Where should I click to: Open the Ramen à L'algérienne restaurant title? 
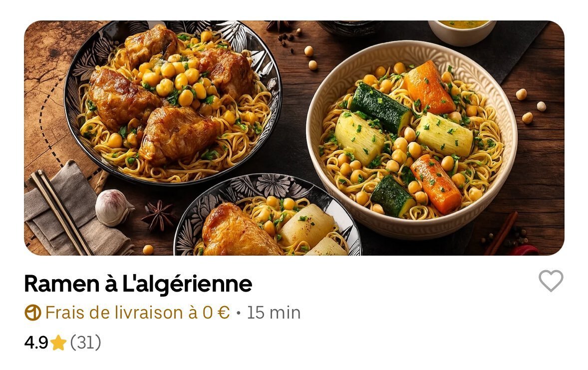pos(138,283)
